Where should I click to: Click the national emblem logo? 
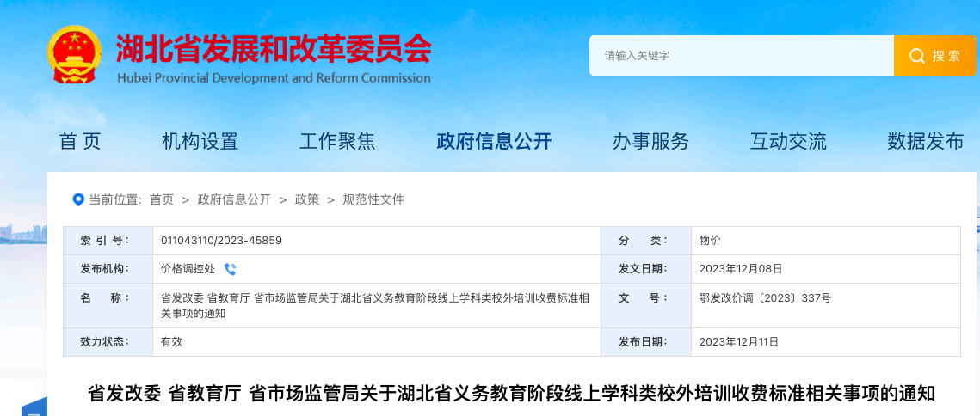point(75,54)
